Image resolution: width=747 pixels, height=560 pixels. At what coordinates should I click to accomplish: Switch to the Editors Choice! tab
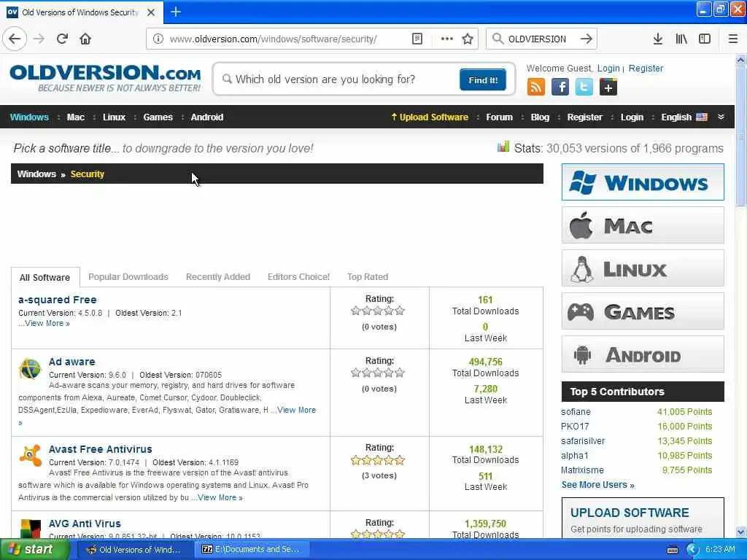click(x=298, y=277)
